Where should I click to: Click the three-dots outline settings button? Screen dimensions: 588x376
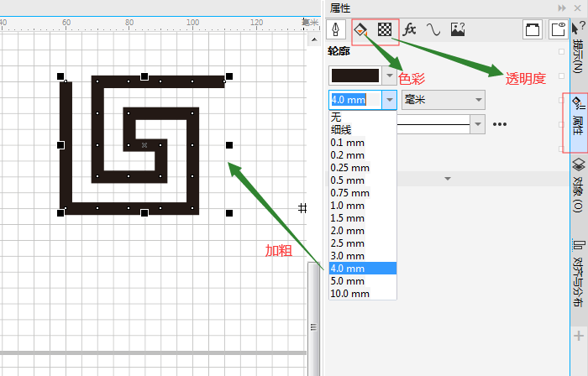(x=500, y=124)
